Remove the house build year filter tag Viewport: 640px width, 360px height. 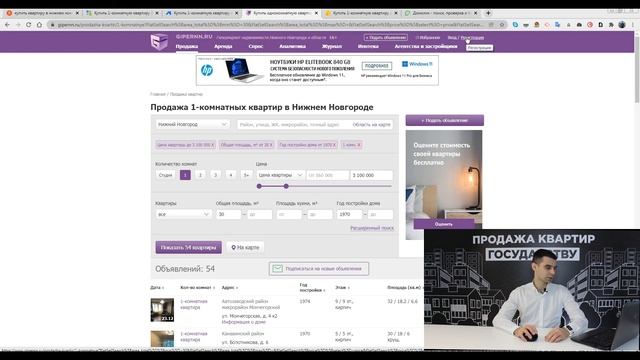coord(334,145)
